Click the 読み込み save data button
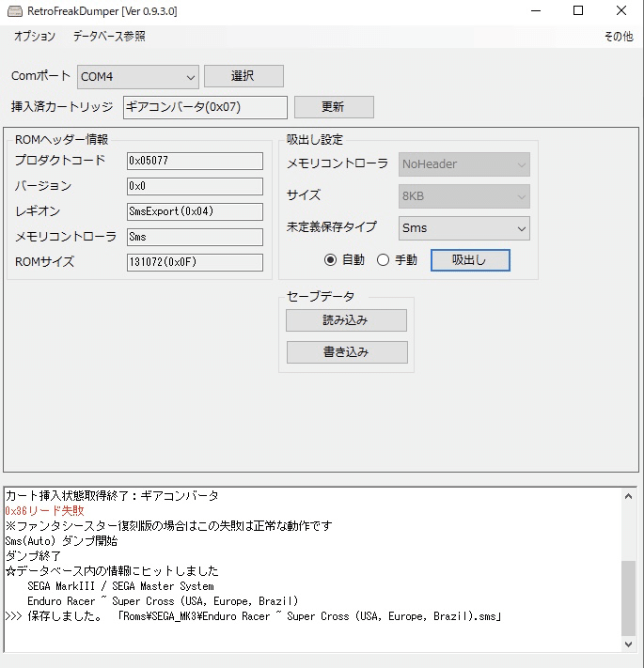This screenshot has height=668, width=644. click(x=346, y=320)
